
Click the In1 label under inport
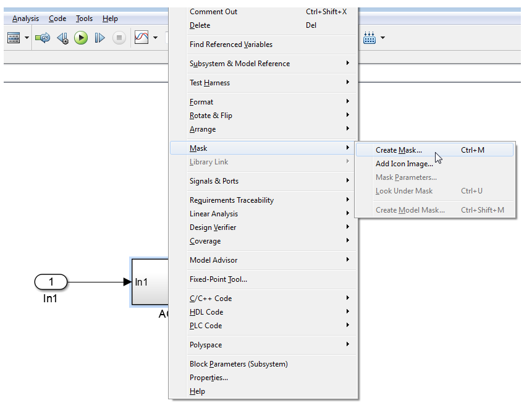point(50,299)
